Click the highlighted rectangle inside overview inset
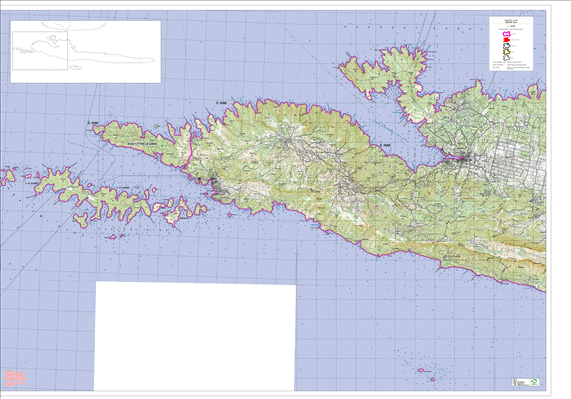This screenshot has height=399, width=571. (x=40, y=51)
